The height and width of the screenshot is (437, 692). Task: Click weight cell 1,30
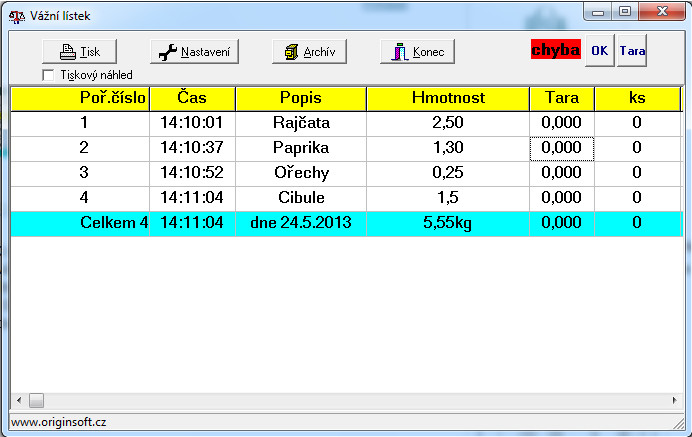tap(448, 148)
